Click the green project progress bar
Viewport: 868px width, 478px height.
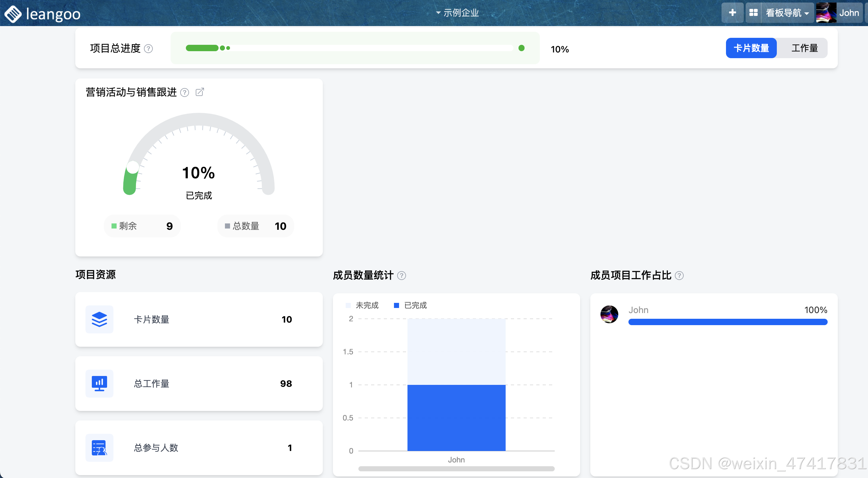coord(202,48)
